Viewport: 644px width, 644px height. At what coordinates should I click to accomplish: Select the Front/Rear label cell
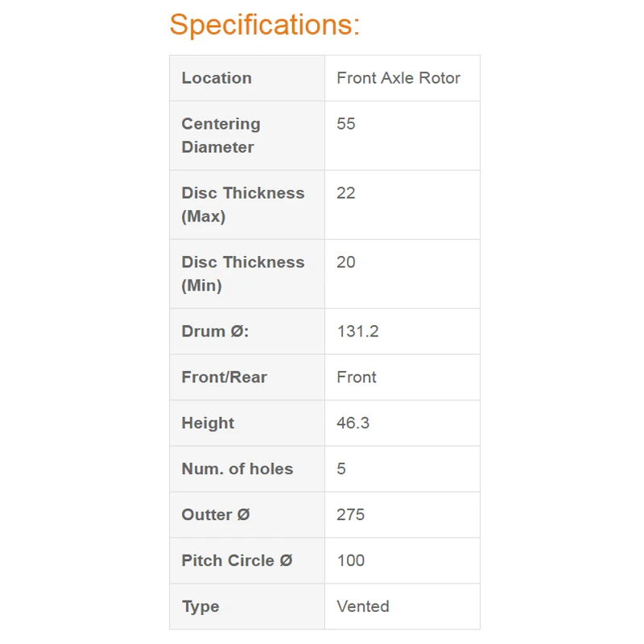[x=224, y=378]
